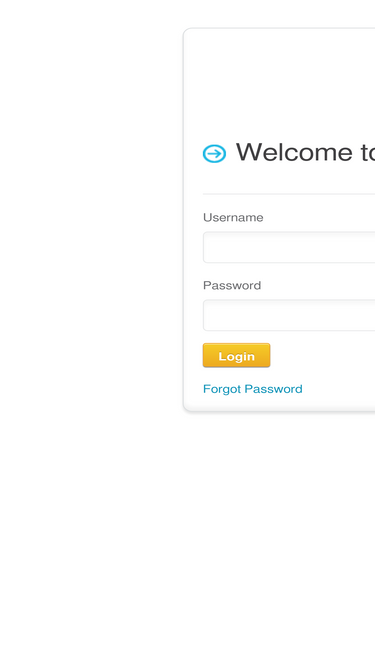Open the Forgot Password link

coord(253,389)
